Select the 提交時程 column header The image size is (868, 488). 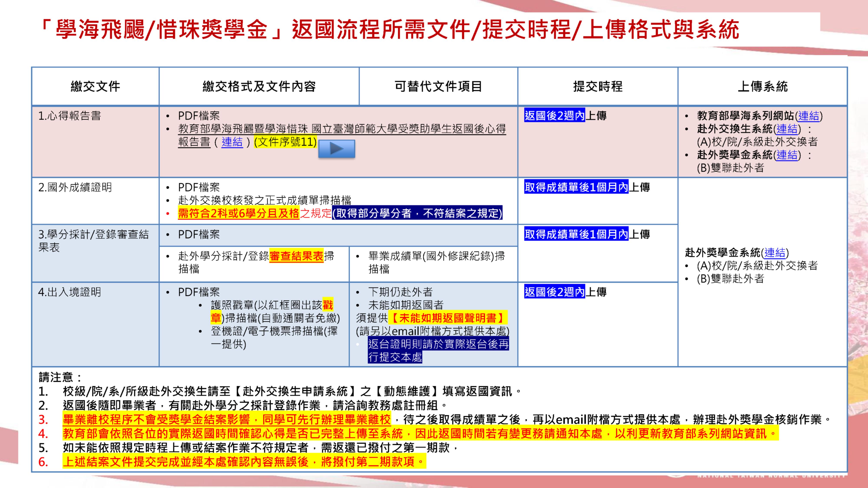[598, 87]
